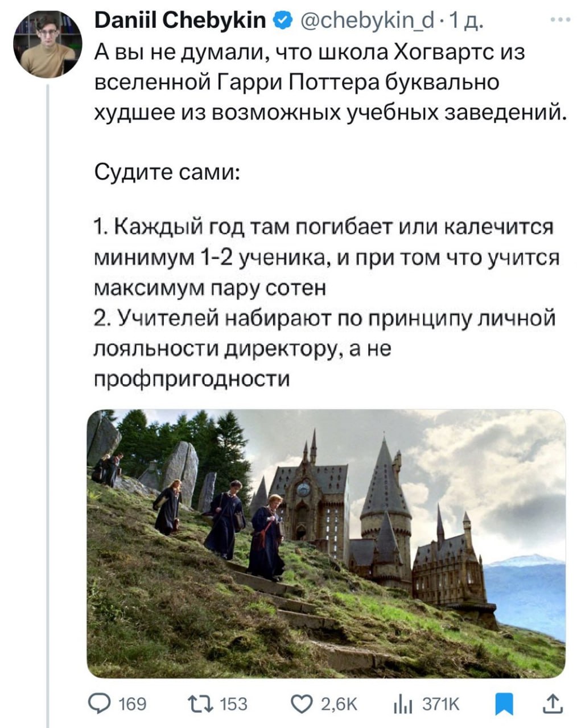This screenshot has width=577, height=728.
Task: Open the attached Hogwarts castle photo
Action: coord(326,543)
